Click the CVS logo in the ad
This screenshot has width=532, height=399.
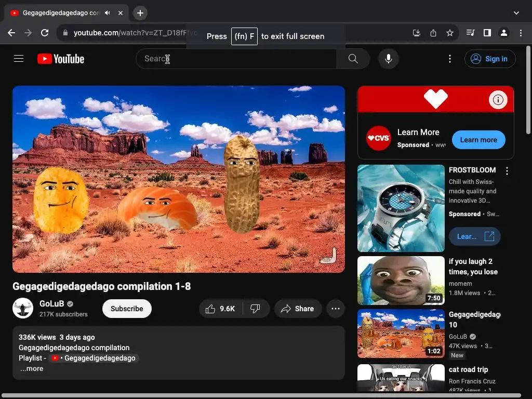click(x=379, y=138)
